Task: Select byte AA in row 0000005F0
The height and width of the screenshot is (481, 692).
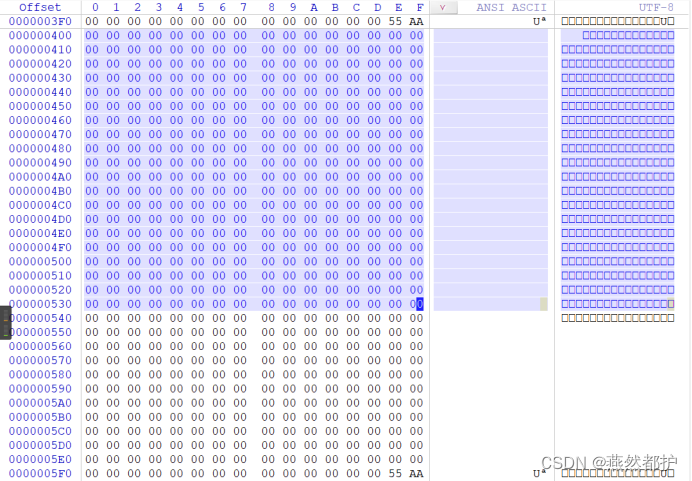Action: pos(416,473)
